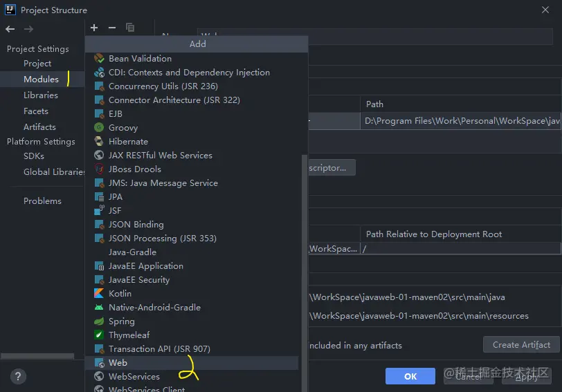Viewport: 562px width, 392px height.
Task: Click the Add (plus) toolbar icon
Action: (x=94, y=28)
